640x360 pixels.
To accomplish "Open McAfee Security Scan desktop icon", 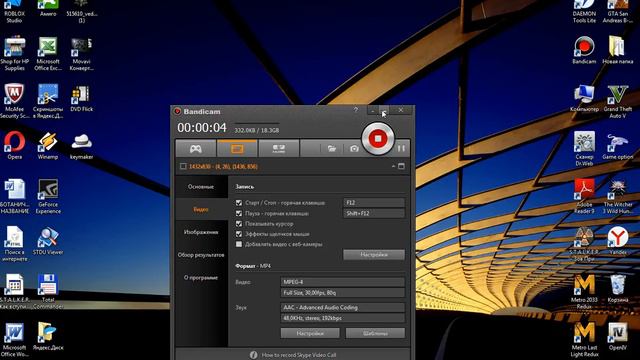I will tap(14, 101).
